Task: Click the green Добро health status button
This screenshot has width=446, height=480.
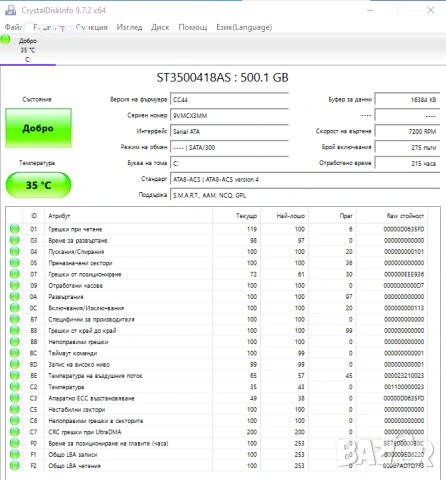Action: coord(38,128)
